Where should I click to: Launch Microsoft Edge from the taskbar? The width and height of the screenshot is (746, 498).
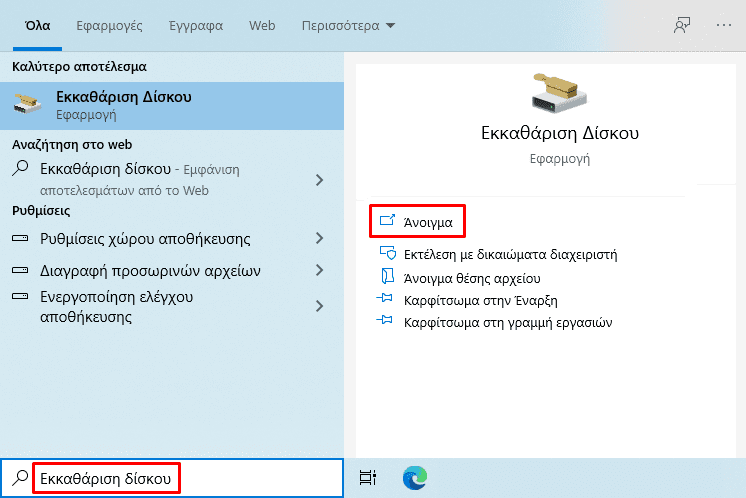[x=415, y=478]
